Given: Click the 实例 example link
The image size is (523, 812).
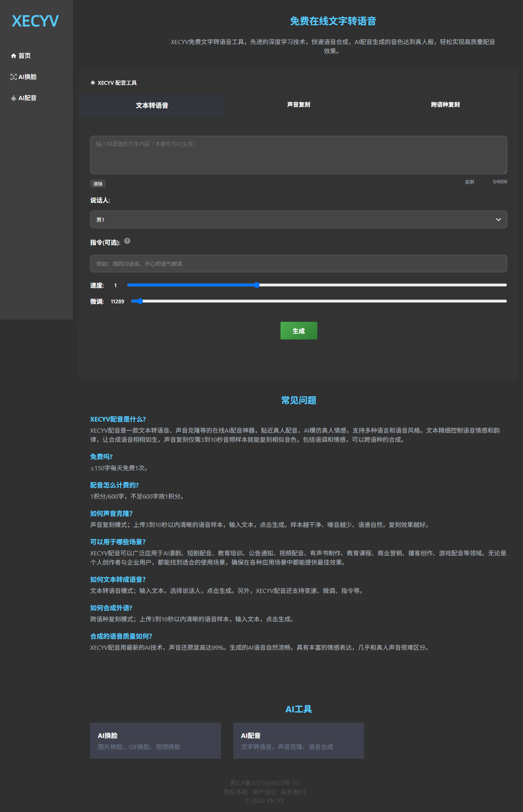Looking at the screenshot, I should point(470,182).
